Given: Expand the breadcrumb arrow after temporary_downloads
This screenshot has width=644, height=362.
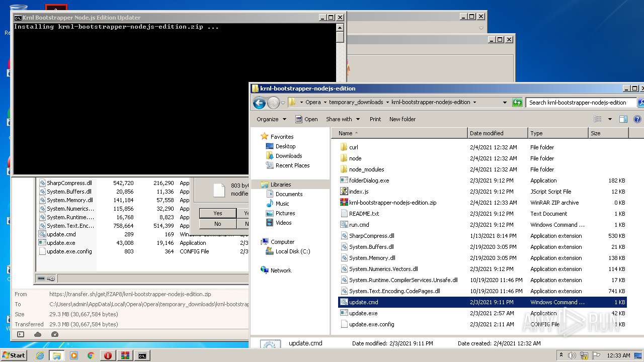Looking at the screenshot, I should click(387, 102).
